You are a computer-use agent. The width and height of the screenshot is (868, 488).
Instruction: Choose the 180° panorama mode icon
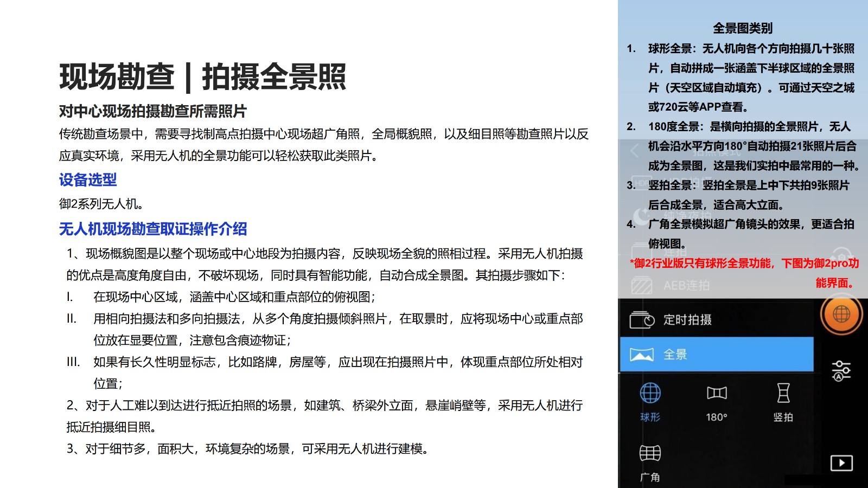717,394
